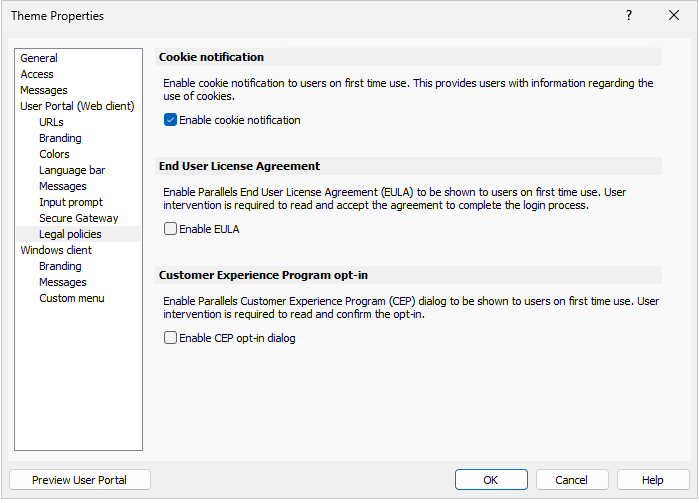Open the Access category
Viewport: 699px width, 503px height.
click(x=37, y=74)
